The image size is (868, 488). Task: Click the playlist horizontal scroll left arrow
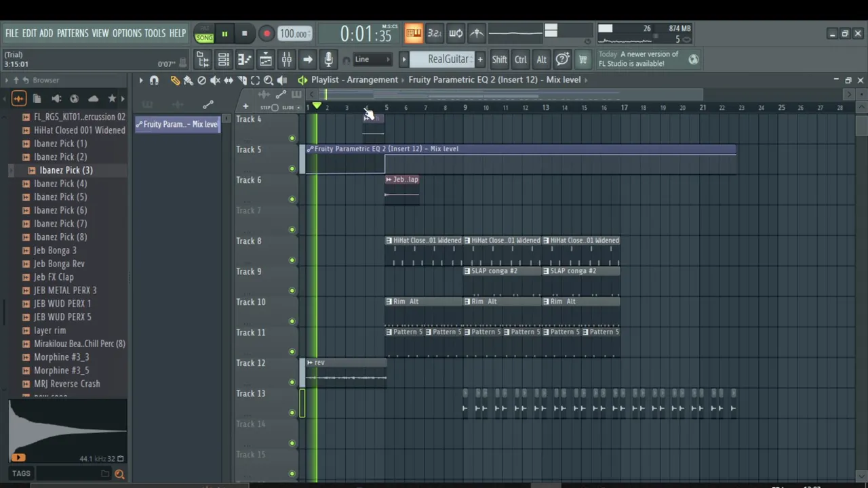pyautogui.click(x=313, y=94)
